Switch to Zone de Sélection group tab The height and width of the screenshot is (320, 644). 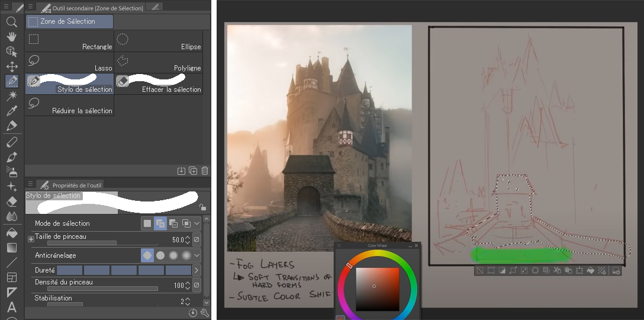pos(69,22)
